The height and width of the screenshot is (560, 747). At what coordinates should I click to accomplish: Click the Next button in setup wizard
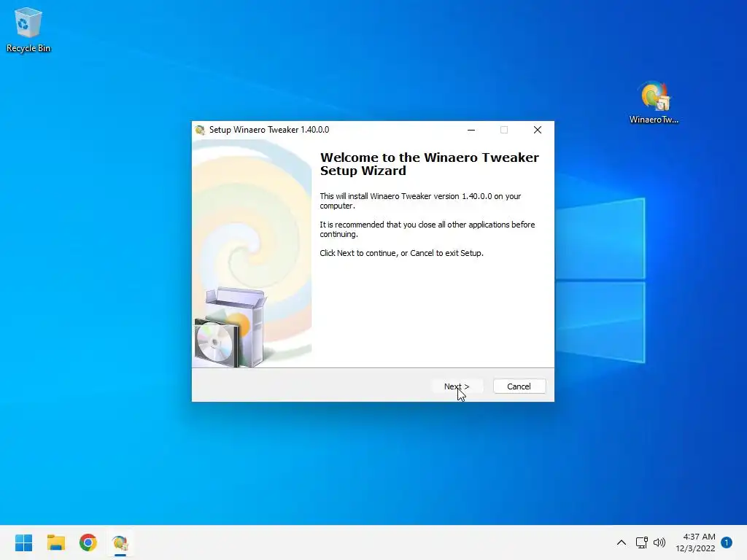(x=457, y=386)
